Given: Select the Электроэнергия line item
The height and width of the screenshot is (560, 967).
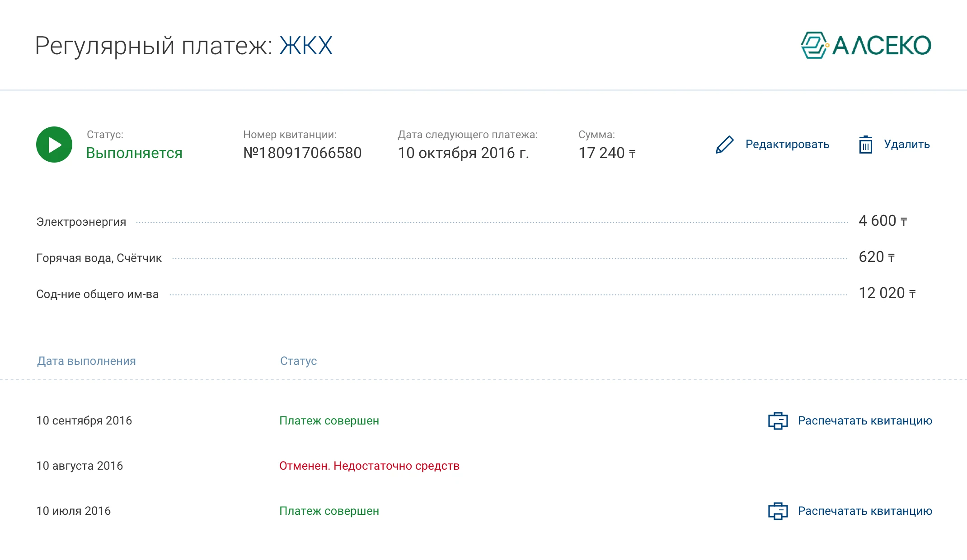Looking at the screenshot, I should click(x=81, y=222).
